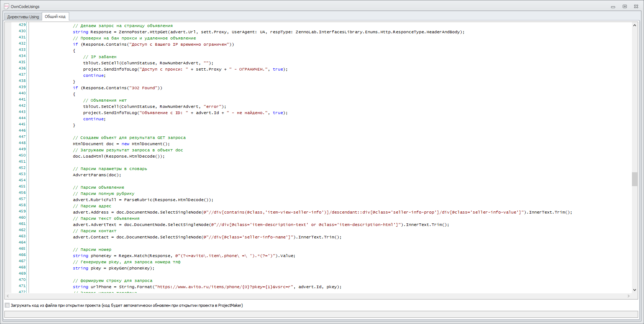Click 'tblOut.SetCell' line with "error" argument
The image size is (644, 324).
[155, 107]
